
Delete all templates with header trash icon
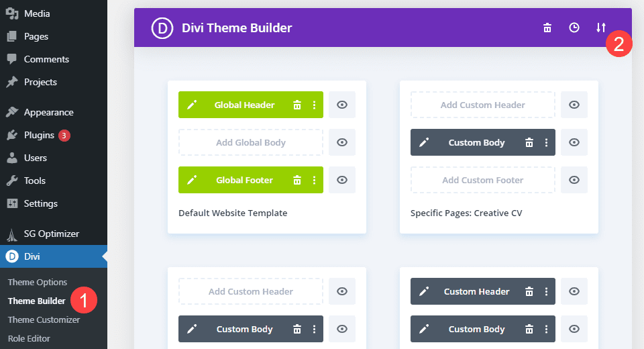(547, 28)
